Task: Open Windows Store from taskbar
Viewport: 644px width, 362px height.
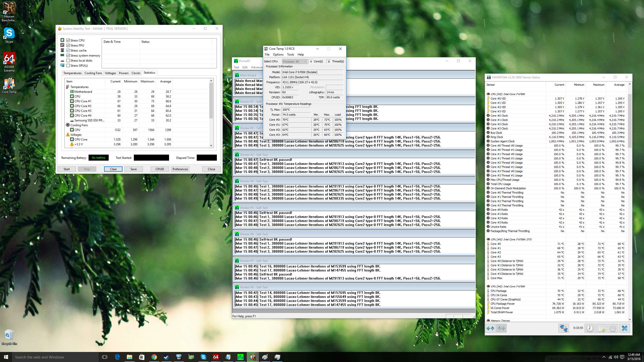Action: coord(142,357)
